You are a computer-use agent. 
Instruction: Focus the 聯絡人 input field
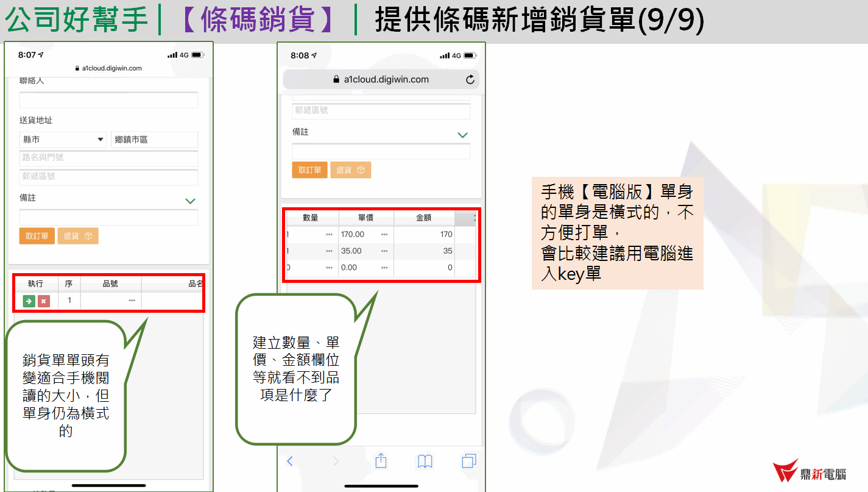coord(108,100)
